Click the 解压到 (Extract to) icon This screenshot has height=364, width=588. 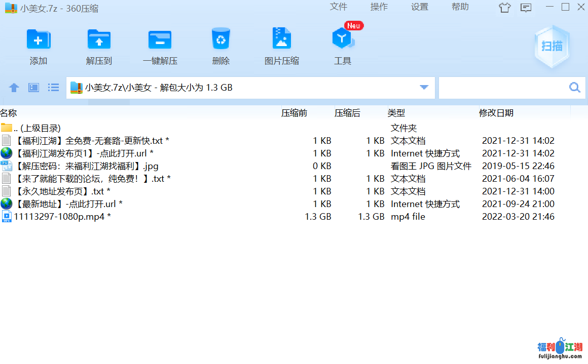(99, 39)
